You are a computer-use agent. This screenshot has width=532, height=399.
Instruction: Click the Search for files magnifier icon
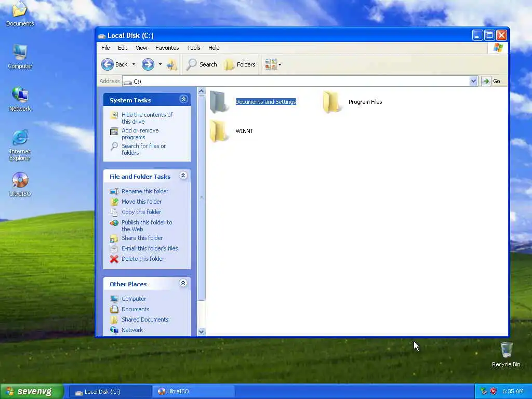[x=114, y=146]
